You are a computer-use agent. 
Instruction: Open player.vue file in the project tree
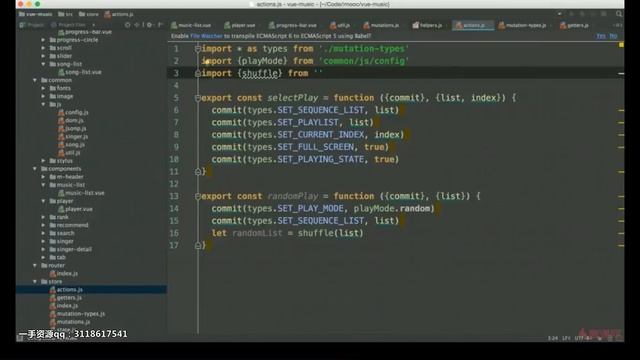76,209
